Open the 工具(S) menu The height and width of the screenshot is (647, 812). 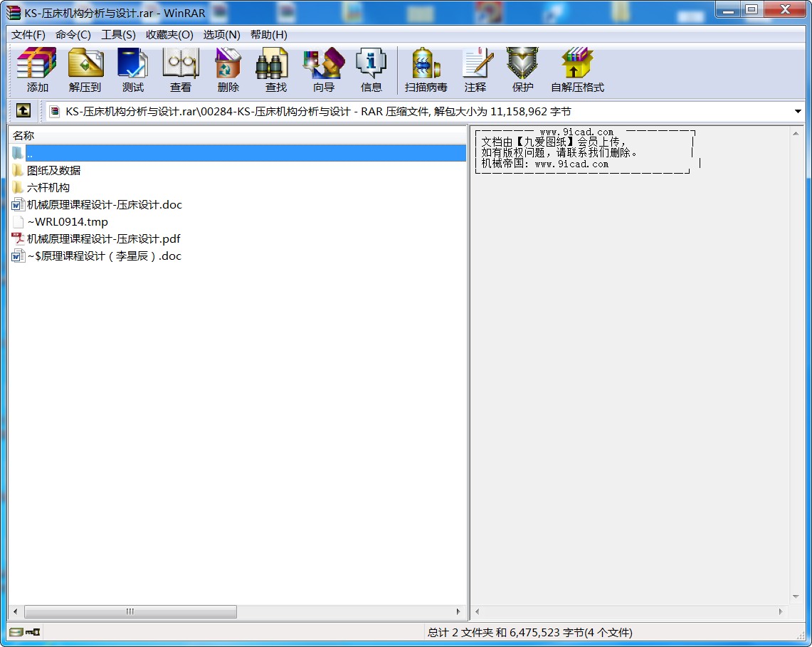pos(118,35)
